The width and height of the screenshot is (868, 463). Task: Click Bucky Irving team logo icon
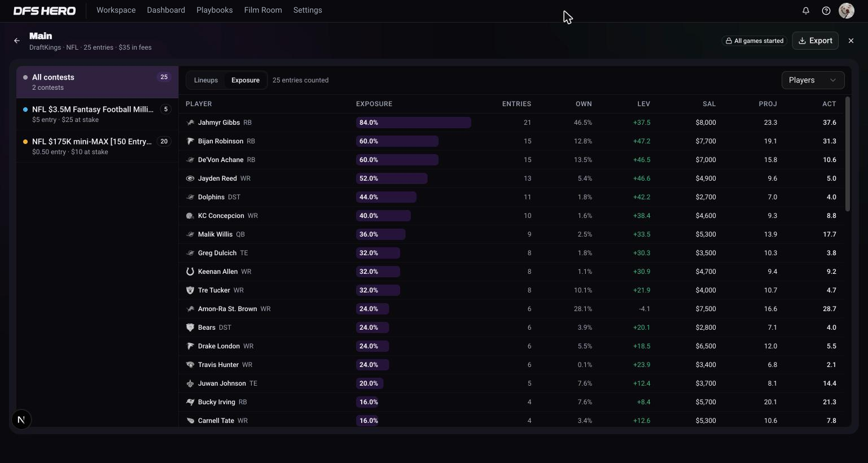(x=190, y=402)
